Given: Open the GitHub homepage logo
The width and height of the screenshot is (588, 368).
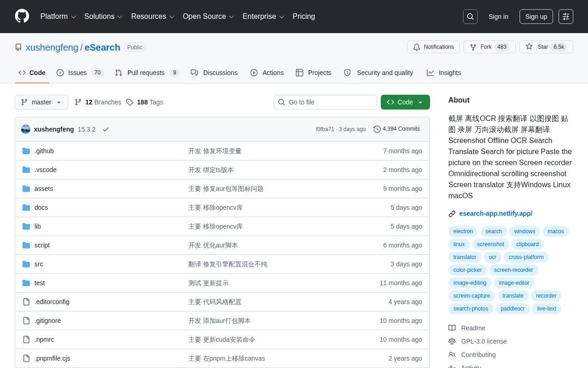Looking at the screenshot, I should pyautogui.click(x=22, y=16).
